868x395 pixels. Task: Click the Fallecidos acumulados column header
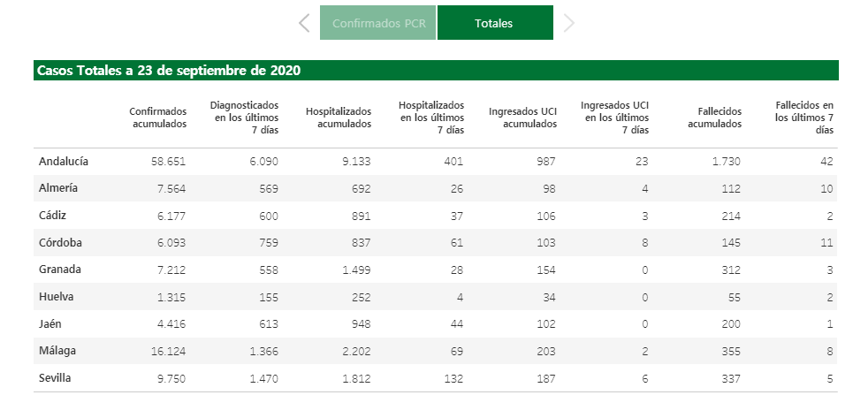click(715, 118)
